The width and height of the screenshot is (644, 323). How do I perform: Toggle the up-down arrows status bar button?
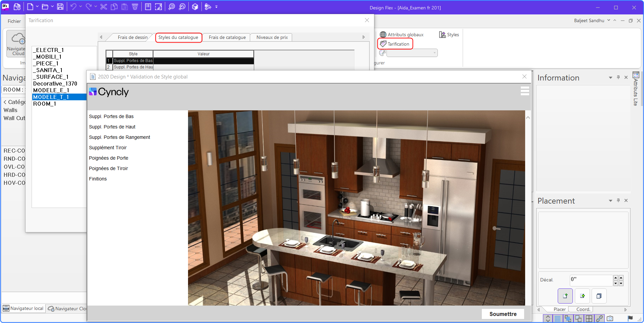(548, 318)
